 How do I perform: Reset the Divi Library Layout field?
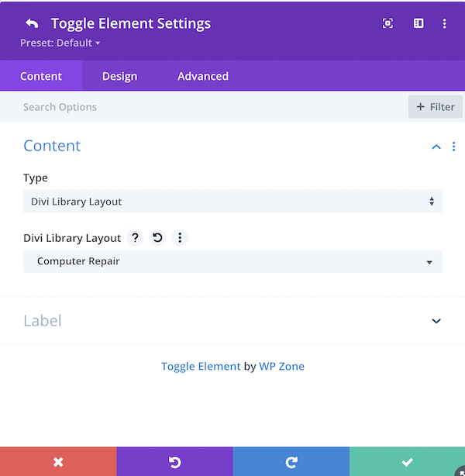click(157, 238)
